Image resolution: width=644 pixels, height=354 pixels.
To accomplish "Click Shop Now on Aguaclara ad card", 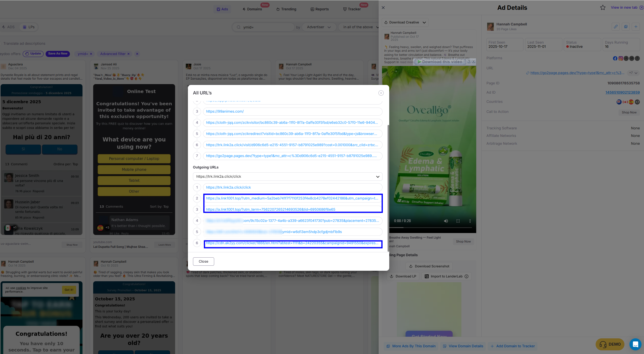I will click(x=72, y=245).
